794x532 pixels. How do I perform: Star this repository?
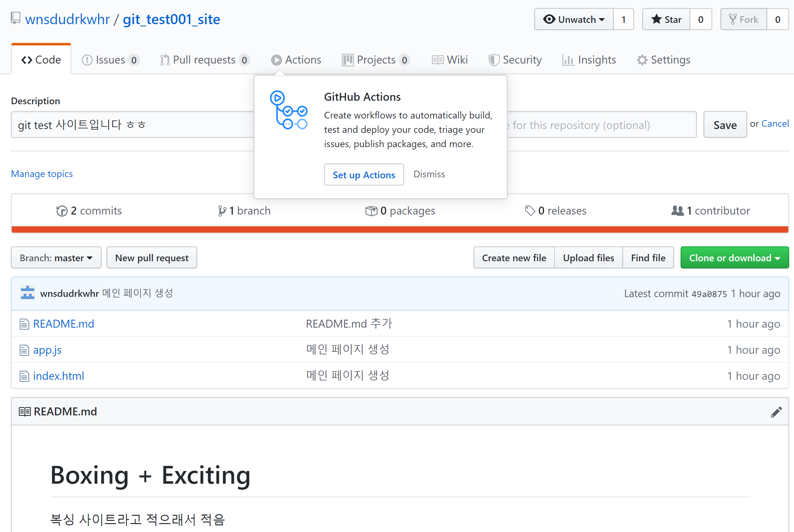pyautogui.click(x=667, y=19)
